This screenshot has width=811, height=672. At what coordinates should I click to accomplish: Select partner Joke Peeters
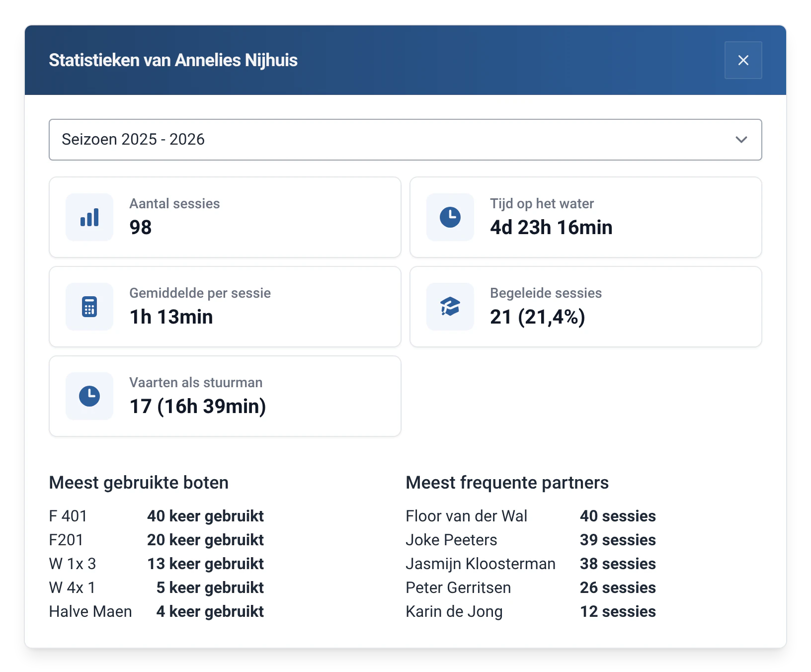451,540
